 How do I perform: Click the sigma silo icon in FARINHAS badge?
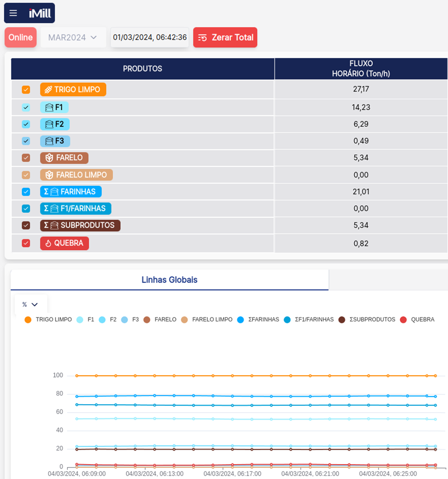coord(51,192)
